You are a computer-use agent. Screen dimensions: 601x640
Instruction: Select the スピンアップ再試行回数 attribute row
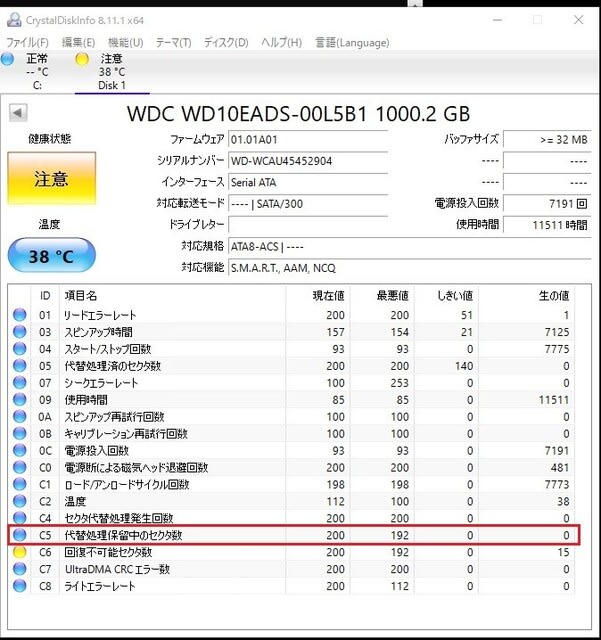tap(292, 416)
